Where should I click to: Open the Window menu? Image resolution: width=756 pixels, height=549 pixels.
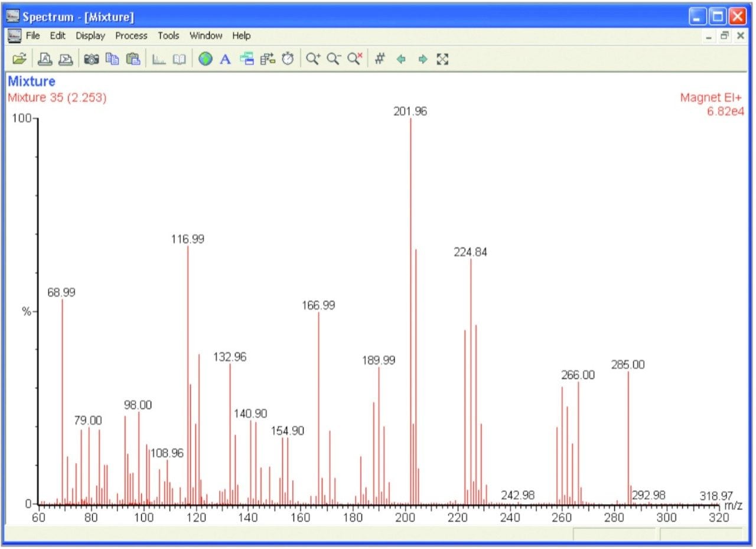tap(206, 36)
